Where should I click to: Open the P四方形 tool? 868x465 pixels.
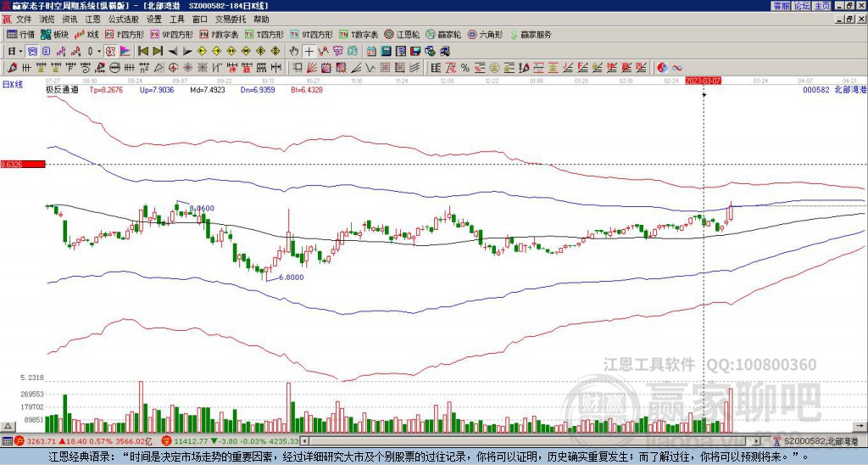pos(125,35)
